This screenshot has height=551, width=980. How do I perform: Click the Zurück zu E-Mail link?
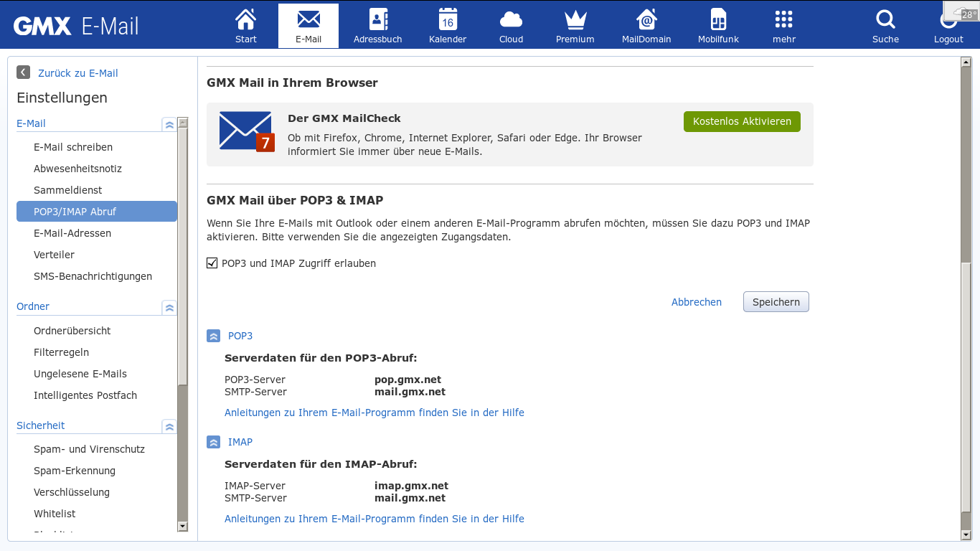[78, 73]
